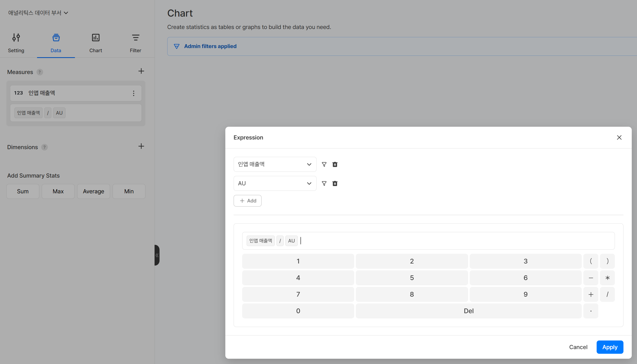Open filter for 인앱 매출액 row
This screenshot has height=364, width=637.
point(324,164)
